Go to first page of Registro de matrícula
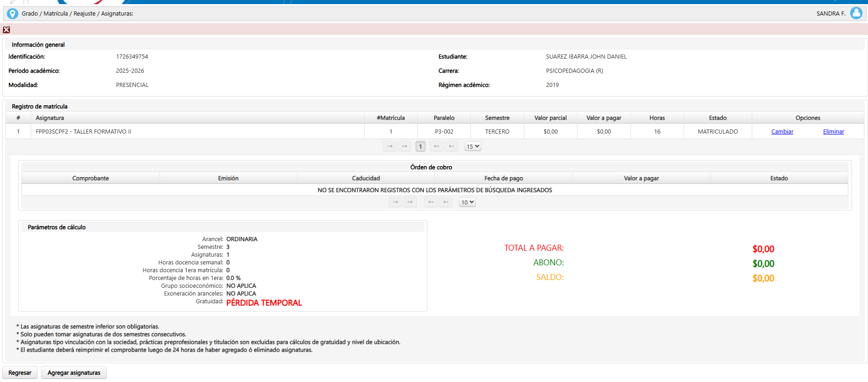Image resolution: width=868 pixels, height=382 pixels. [389, 146]
